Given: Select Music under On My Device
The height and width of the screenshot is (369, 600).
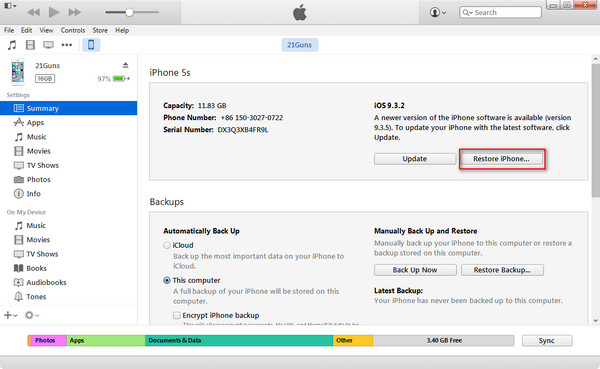Looking at the screenshot, I should coord(68,225).
